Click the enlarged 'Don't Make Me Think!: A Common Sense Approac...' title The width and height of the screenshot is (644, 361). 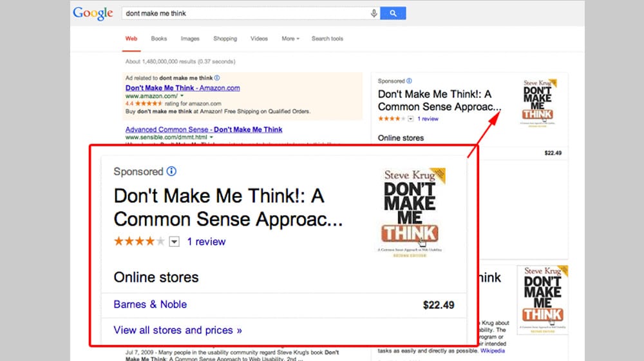pos(228,207)
